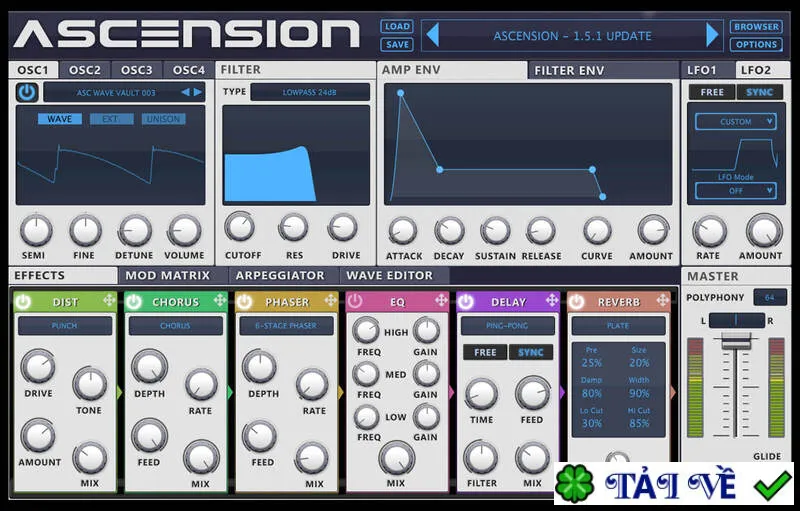This screenshot has width=800, height=511.
Task: Click the EQ HIGH FREQ knob
Action: point(366,330)
